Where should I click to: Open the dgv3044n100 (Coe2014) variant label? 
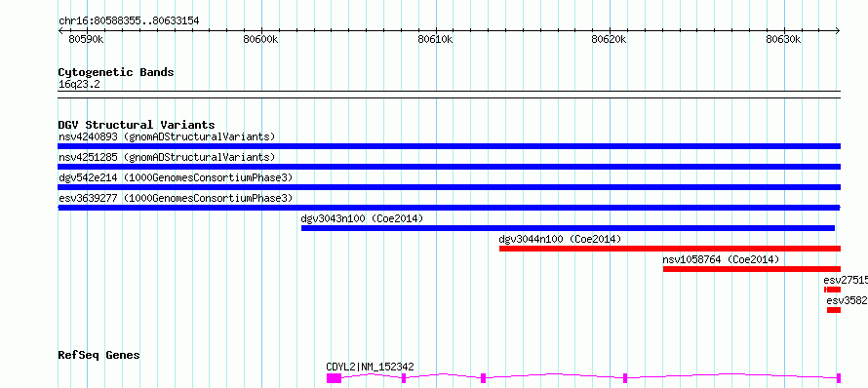point(560,239)
